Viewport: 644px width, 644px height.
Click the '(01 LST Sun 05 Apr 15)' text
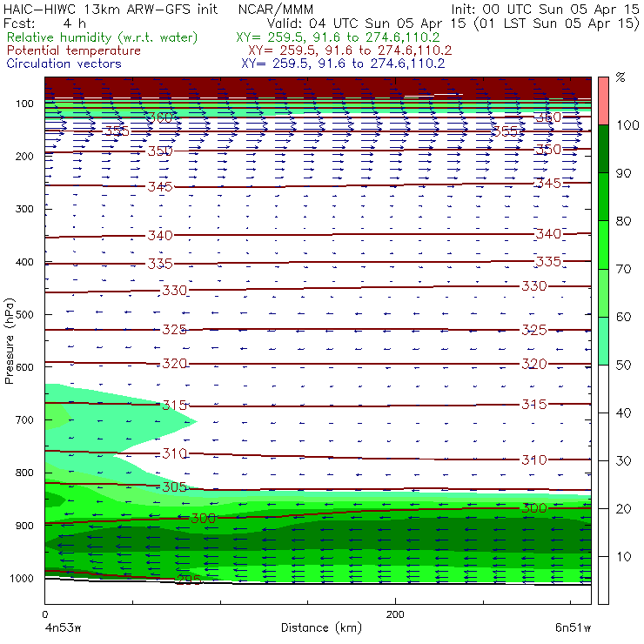pyautogui.click(x=557, y=23)
